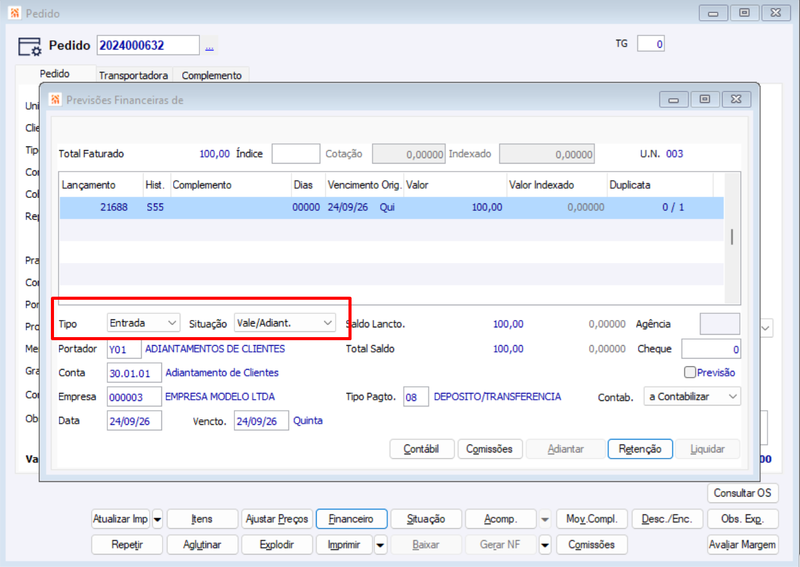Screen dimensions: 800x567
Task: Switch to the Pedido tab
Action: pyautogui.click(x=55, y=74)
